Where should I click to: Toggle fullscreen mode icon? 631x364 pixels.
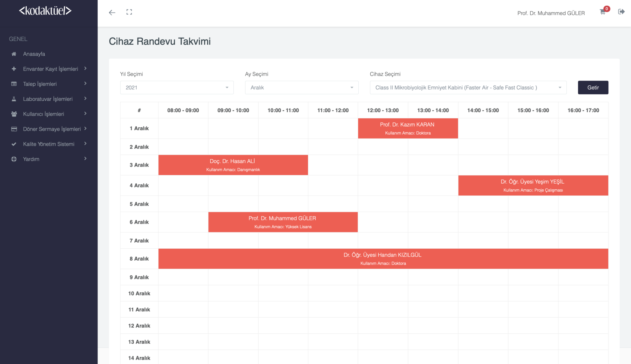click(129, 12)
